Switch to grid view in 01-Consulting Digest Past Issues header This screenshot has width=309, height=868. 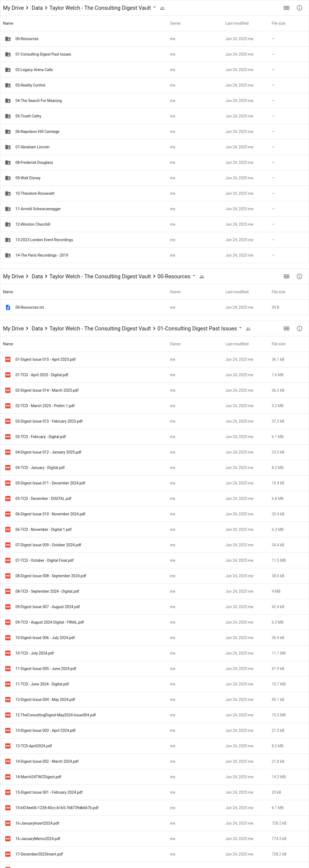[287, 328]
